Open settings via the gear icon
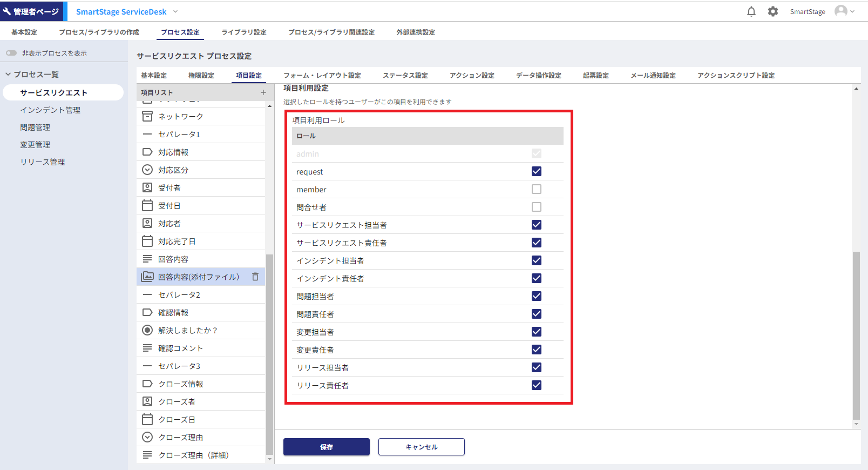The height and width of the screenshot is (470, 868). pos(773,11)
